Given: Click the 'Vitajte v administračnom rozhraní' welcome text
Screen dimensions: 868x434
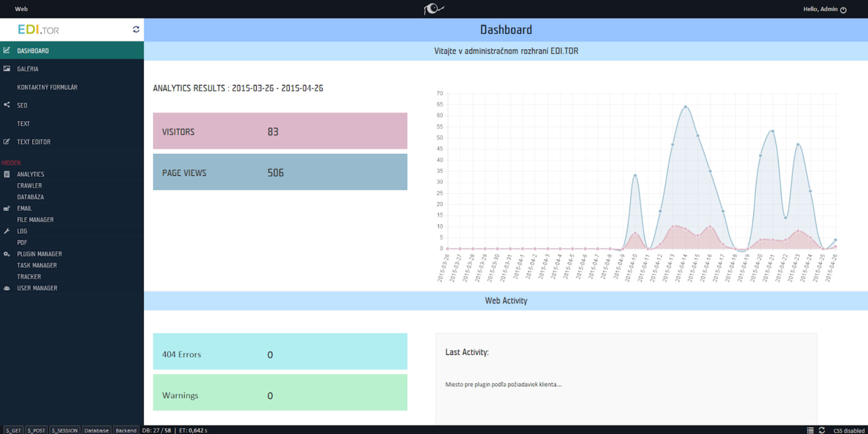Looking at the screenshot, I should tap(506, 51).
